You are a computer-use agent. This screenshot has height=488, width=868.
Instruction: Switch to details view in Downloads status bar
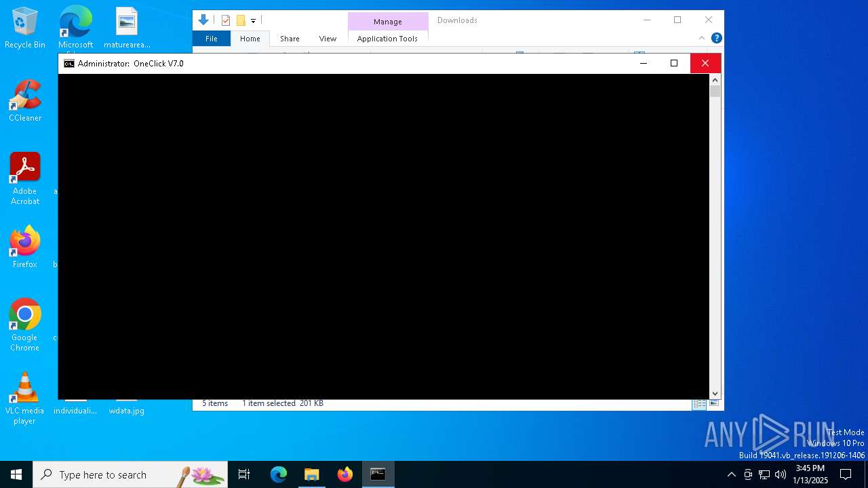pyautogui.click(x=699, y=403)
